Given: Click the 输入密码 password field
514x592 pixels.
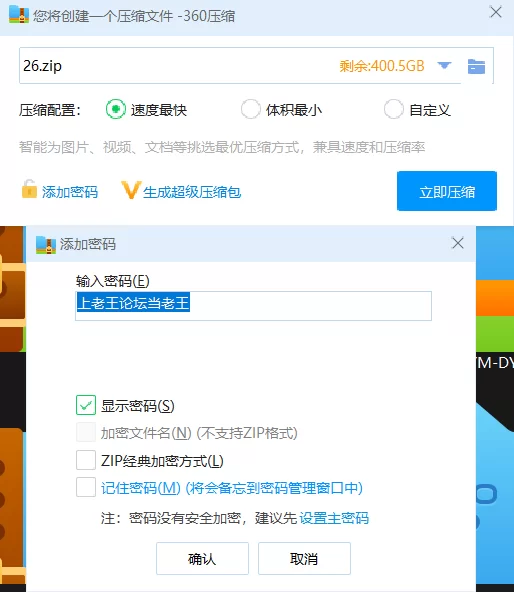Looking at the screenshot, I should pos(253,306).
